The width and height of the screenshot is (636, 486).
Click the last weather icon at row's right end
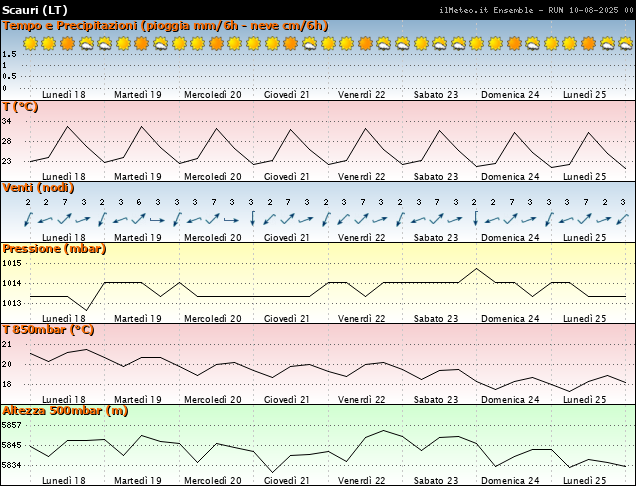[626, 43]
